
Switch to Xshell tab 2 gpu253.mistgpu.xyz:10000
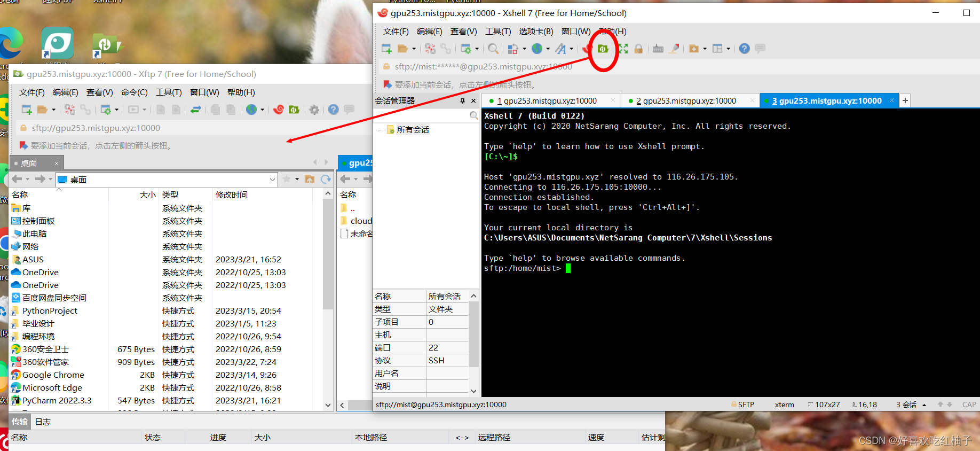point(689,100)
